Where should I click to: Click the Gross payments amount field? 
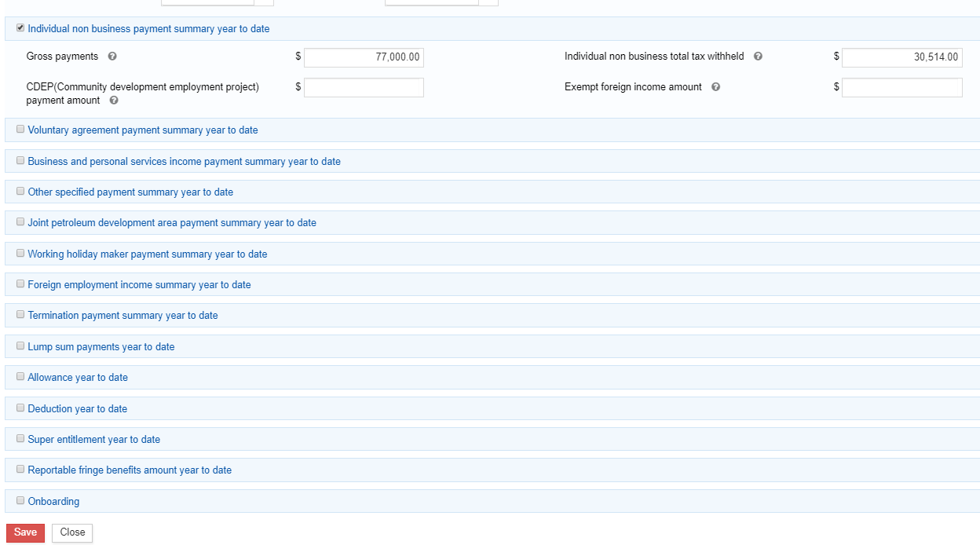(x=364, y=57)
